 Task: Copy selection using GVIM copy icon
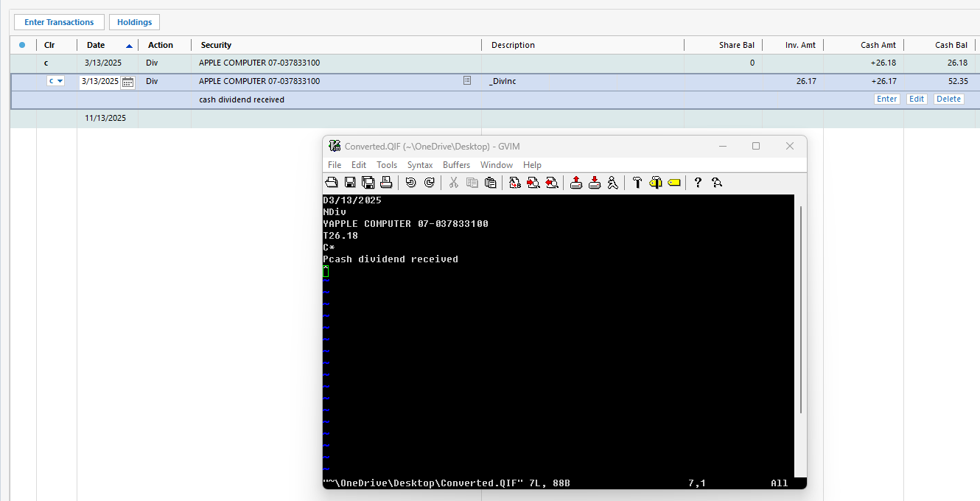click(472, 183)
